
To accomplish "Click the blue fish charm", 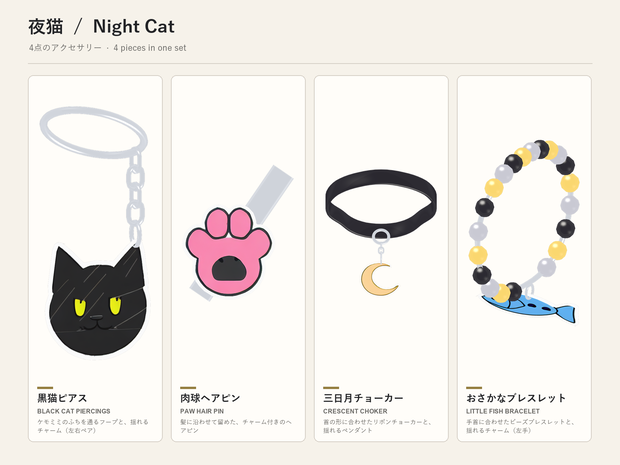I will tap(528, 307).
